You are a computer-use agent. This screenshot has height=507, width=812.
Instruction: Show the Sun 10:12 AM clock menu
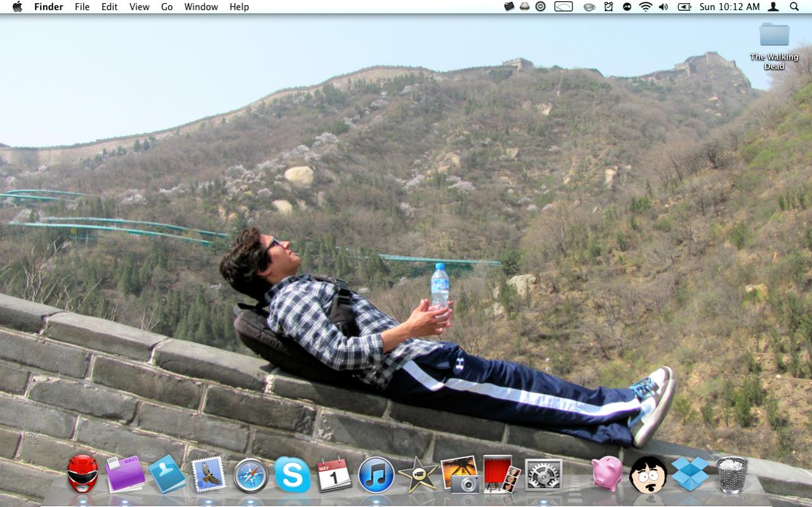(x=729, y=6)
